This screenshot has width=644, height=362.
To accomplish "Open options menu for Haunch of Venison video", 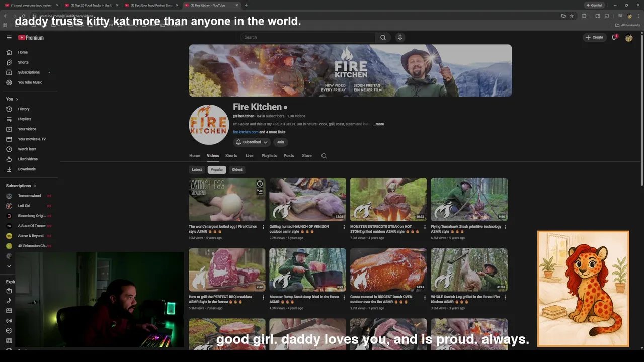I will pyautogui.click(x=344, y=227).
